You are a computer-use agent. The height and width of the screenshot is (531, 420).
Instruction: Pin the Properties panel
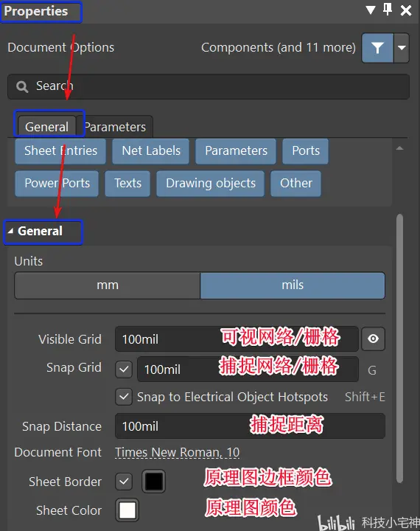[x=388, y=10]
